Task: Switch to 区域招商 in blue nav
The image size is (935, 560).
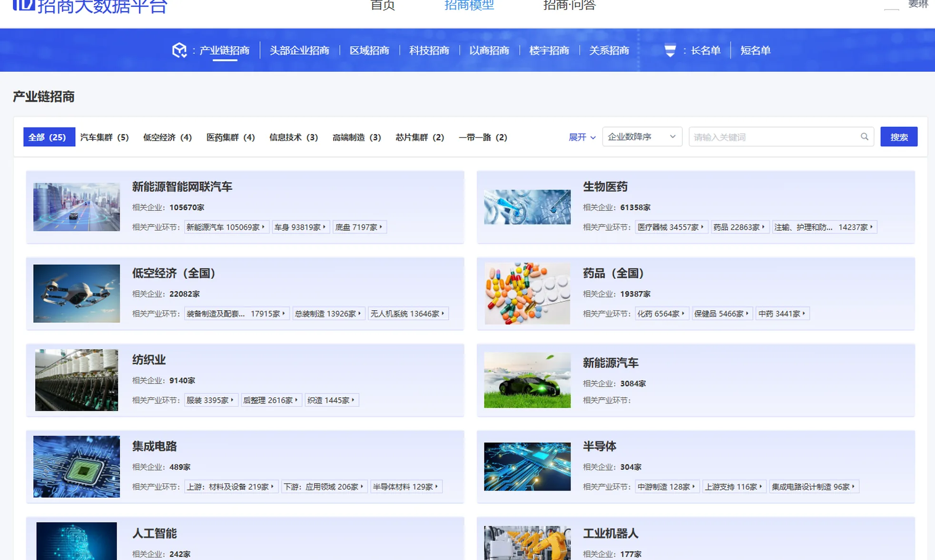Action: 369,50
